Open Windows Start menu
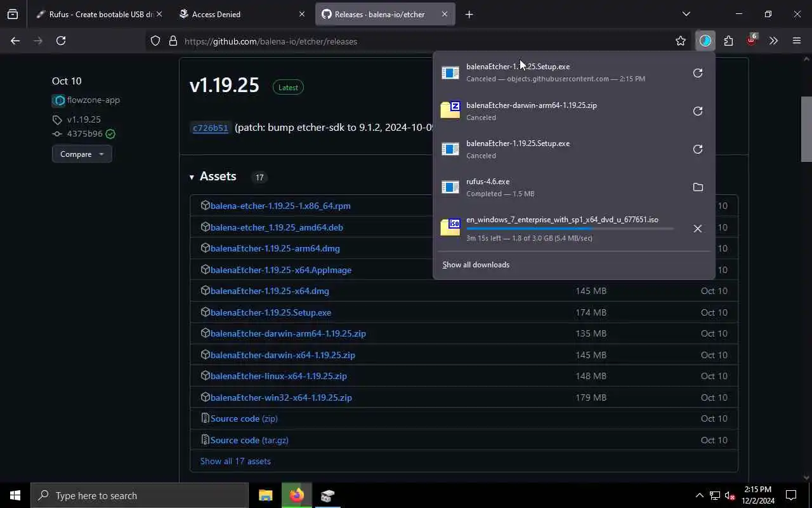This screenshot has width=812, height=508. (x=15, y=495)
